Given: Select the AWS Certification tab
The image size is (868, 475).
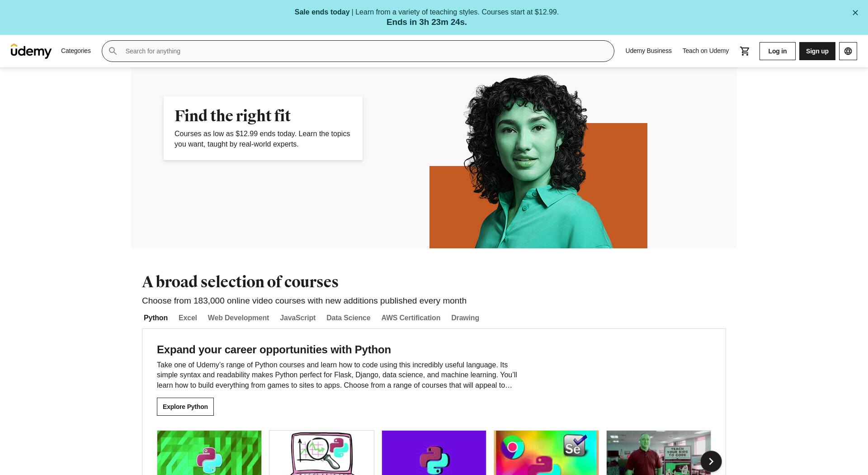Looking at the screenshot, I should pos(410,318).
